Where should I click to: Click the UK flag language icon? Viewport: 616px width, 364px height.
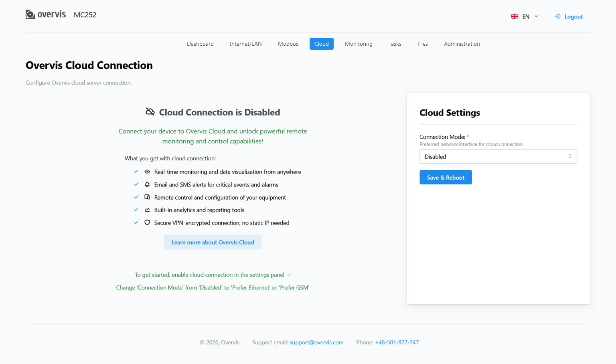click(515, 16)
